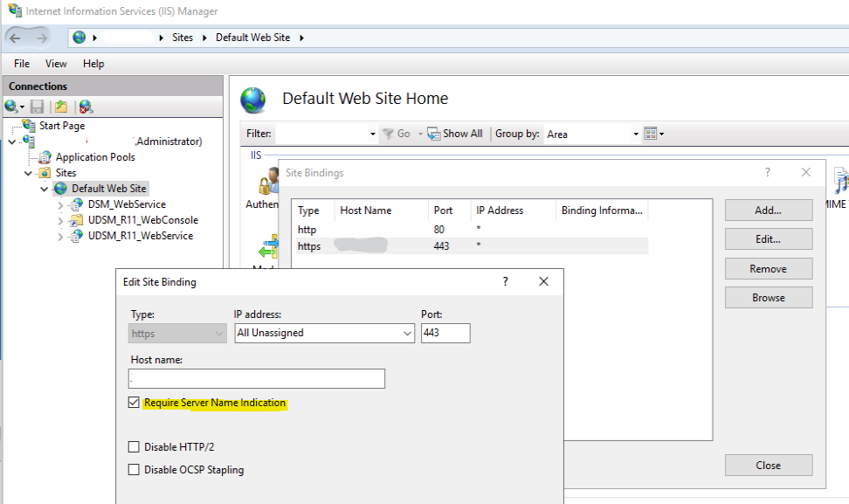Viewport: 849px width, 504px height.
Task: Click the Host name input field
Action: [x=257, y=378]
